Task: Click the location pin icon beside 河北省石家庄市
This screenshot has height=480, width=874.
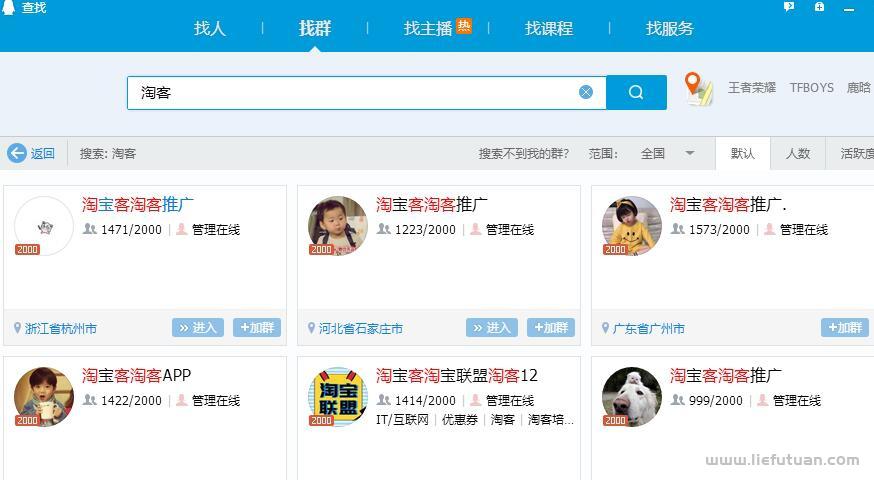Action: click(x=311, y=328)
